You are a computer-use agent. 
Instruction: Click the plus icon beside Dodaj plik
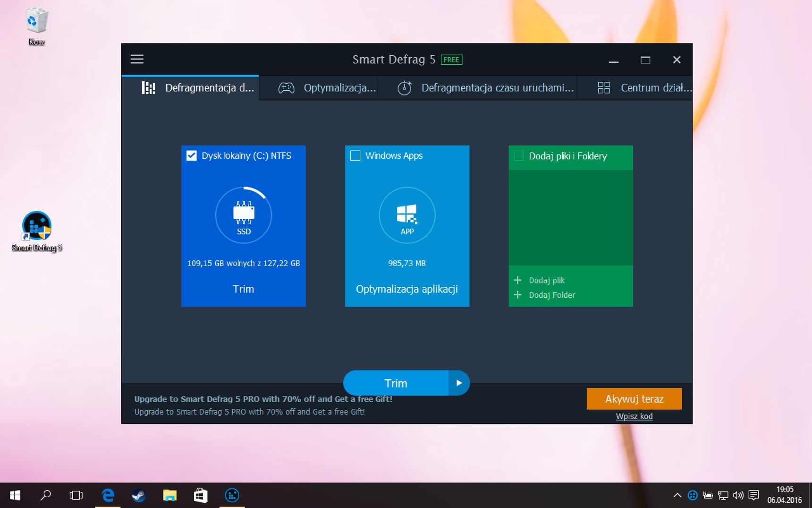click(517, 280)
